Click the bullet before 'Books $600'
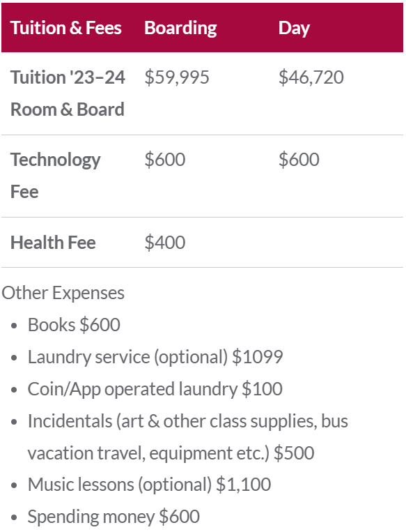The image size is (406, 532). [x=14, y=326]
